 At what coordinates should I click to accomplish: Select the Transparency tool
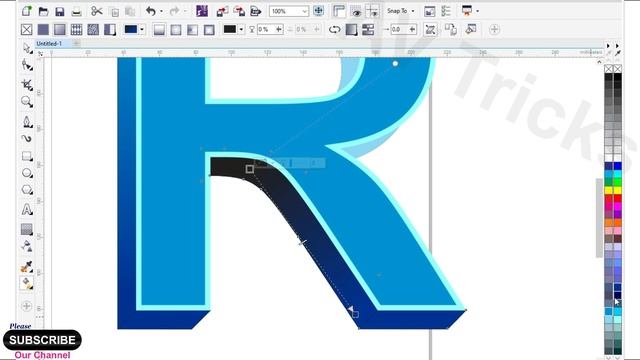pos(27,229)
